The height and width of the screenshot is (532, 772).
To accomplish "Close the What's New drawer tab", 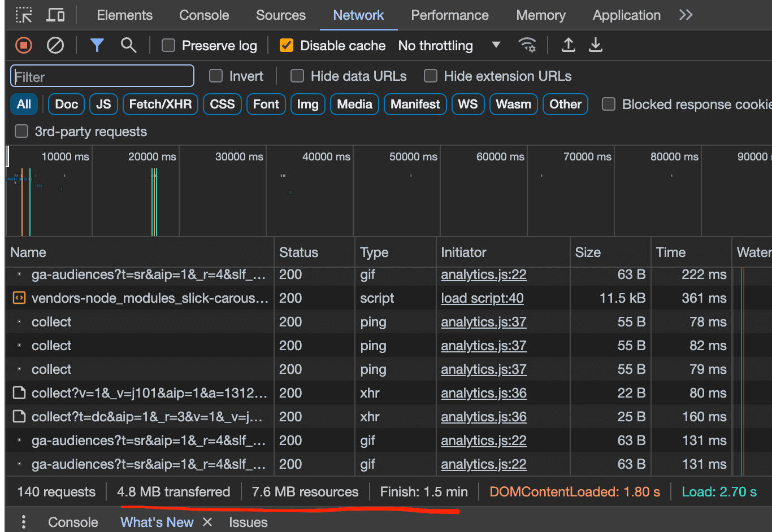I will coord(207,522).
